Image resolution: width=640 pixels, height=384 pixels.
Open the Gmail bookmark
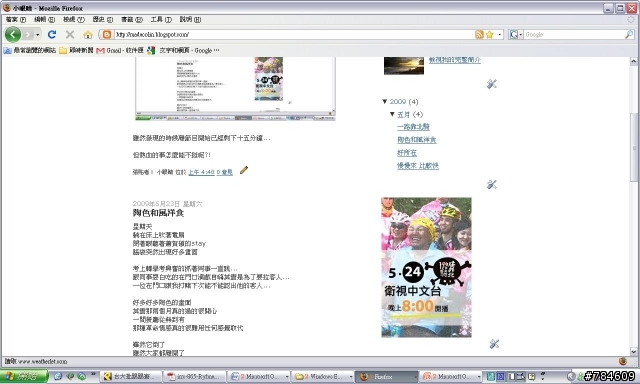[x=120, y=50]
